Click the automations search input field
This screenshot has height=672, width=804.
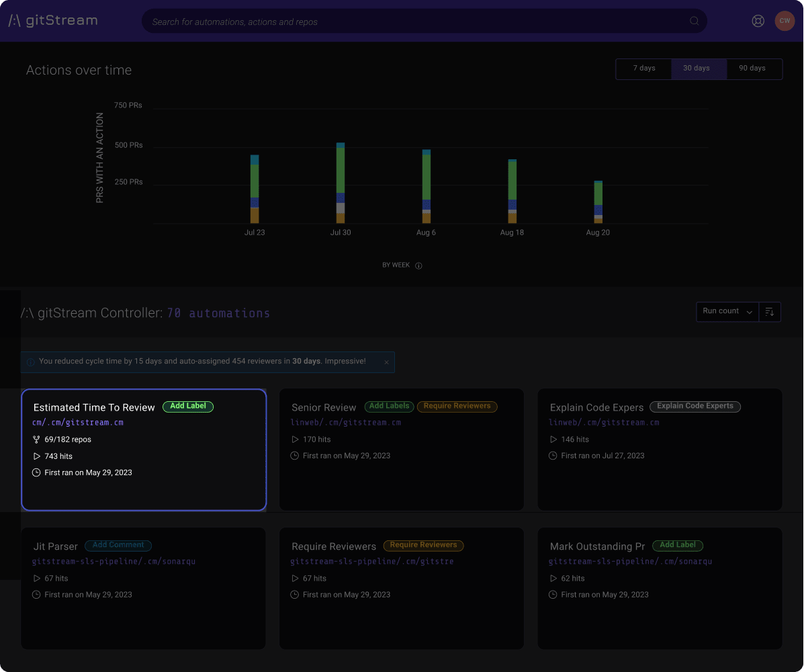point(403,21)
